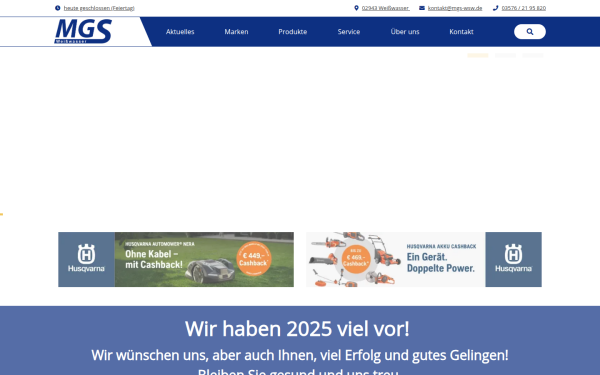Click the 'heute geschlossen (Feiertag)' link
The height and width of the screenshot is (375, 600).
(x=99, y=8)
